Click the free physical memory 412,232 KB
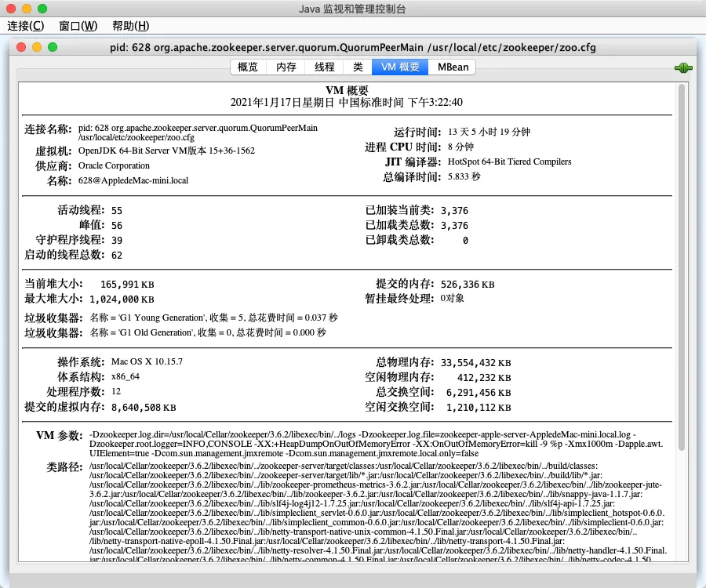706x588 pixels. point(484,377)
